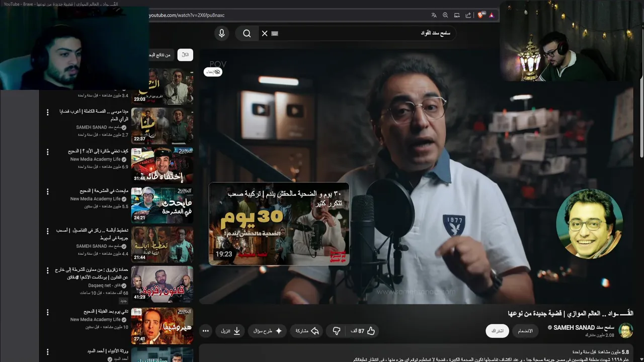
Task: Click the 'طرح سؤال' ask button
Action: (268, 331)
